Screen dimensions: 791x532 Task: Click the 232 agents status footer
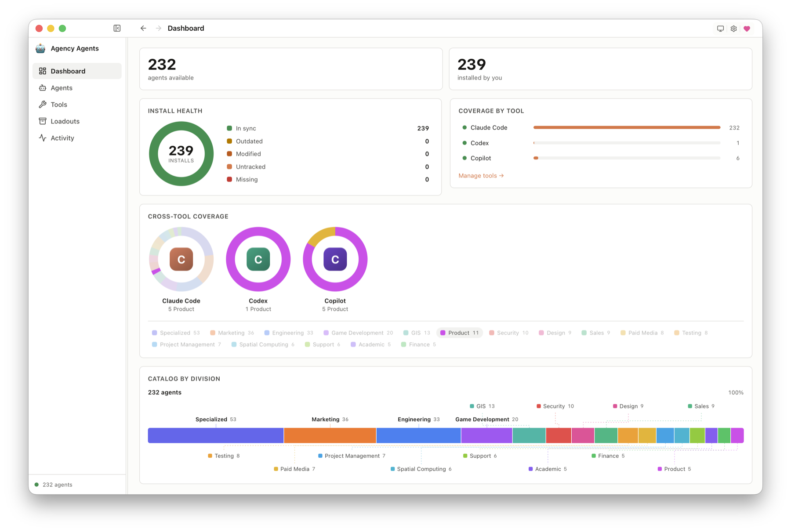pyautogui.click(x=53, y=485)
